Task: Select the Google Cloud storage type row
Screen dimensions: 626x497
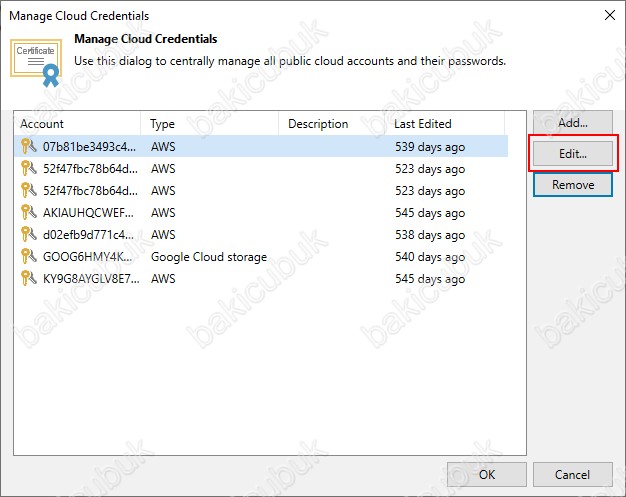Action: [261, 256]
